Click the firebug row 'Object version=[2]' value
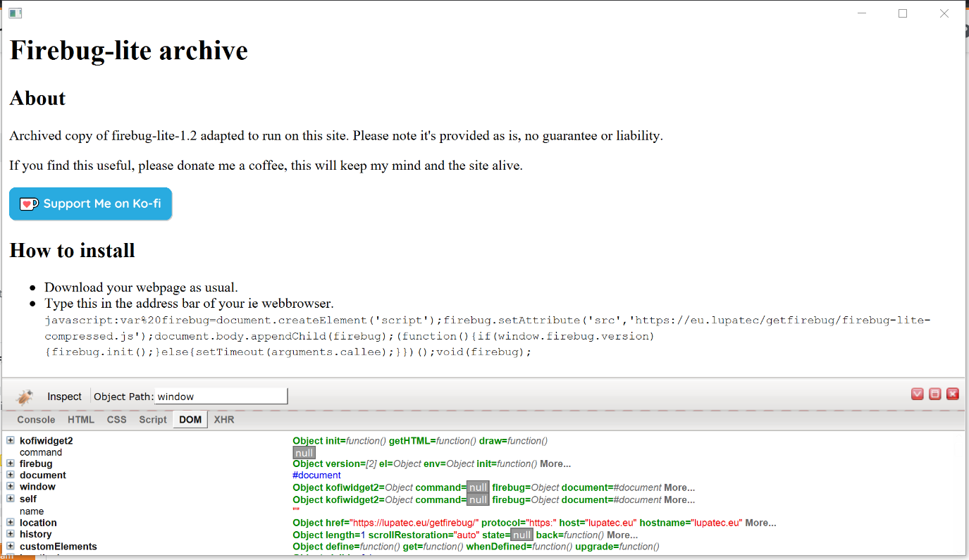 (x=335, y=464)
